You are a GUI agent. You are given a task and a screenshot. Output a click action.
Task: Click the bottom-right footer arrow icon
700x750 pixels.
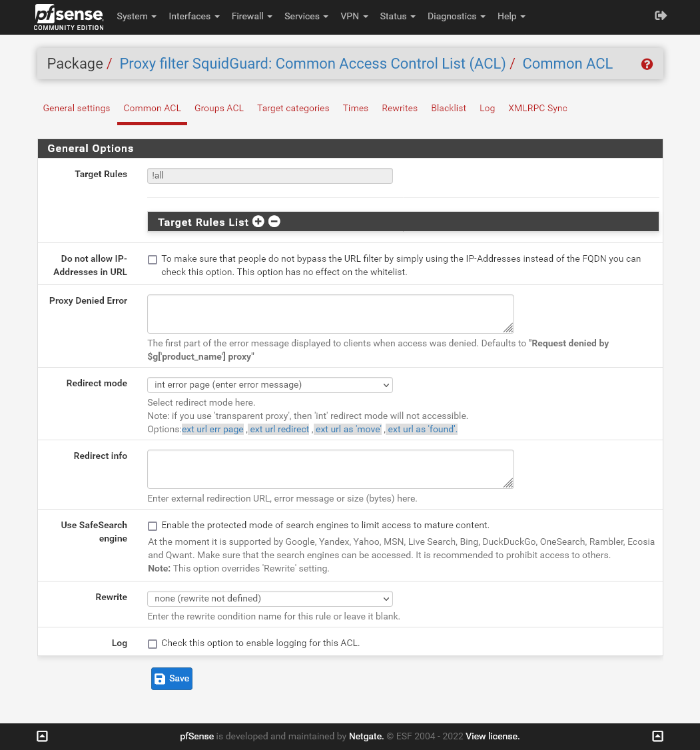657,736
